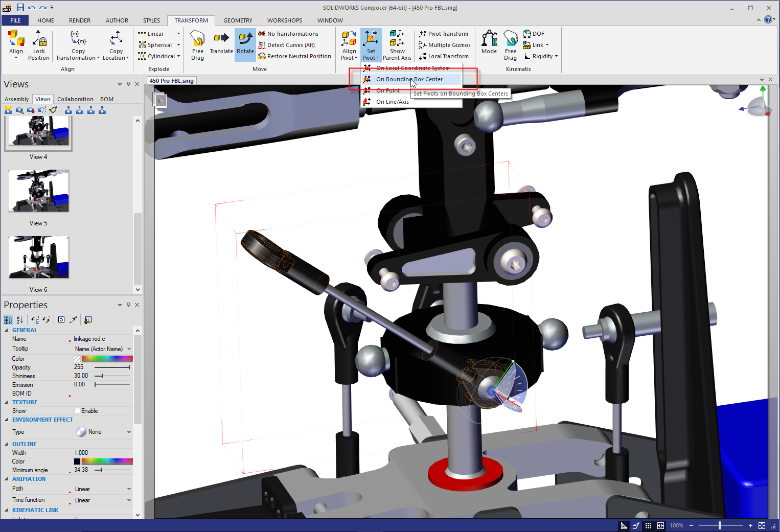The image size is (780, 532).
Task: Collapse the GENERAL properties section
Action: click(x=7, y=330)
